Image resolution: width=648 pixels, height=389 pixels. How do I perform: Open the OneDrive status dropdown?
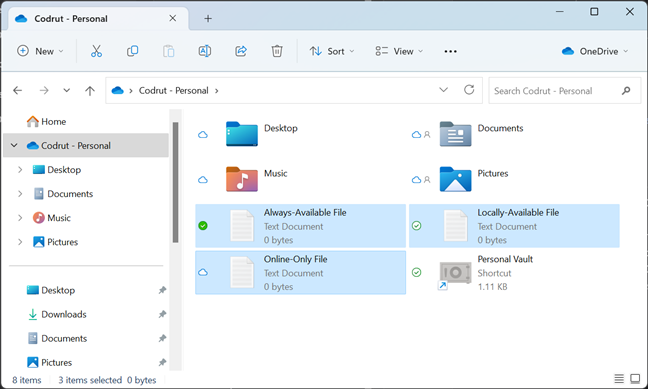(x=595, y=51)
